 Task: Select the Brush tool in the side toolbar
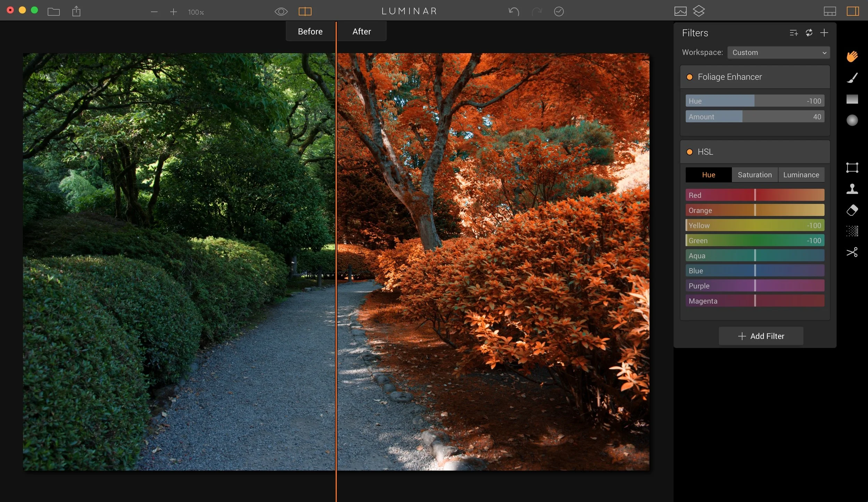point(852,77)
